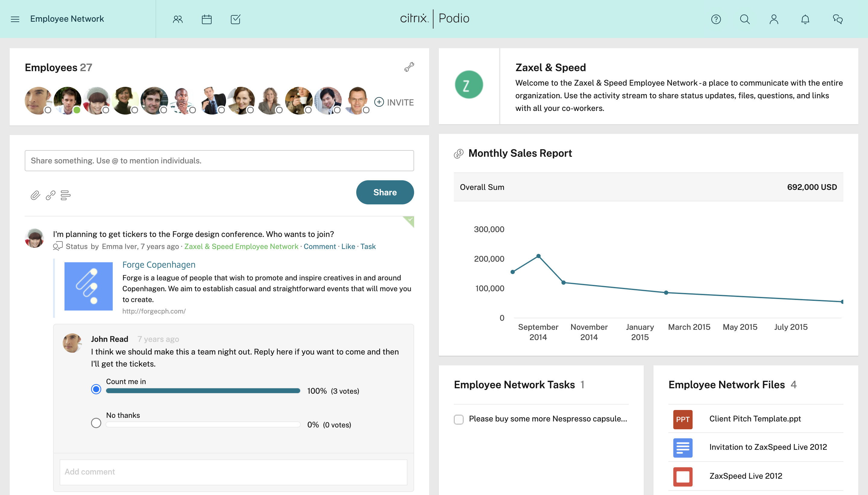
Task: Click the attach file paperclip icon
Action: [35, 195]
